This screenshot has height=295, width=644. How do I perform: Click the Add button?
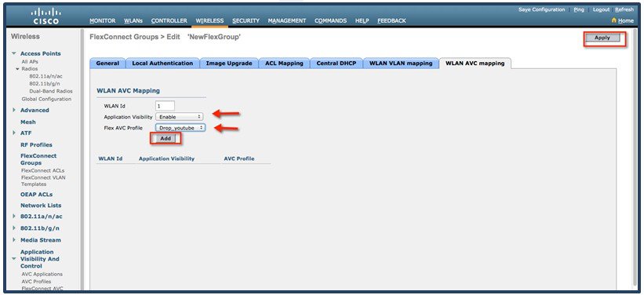pyautogui.click(x=166, y=138)
